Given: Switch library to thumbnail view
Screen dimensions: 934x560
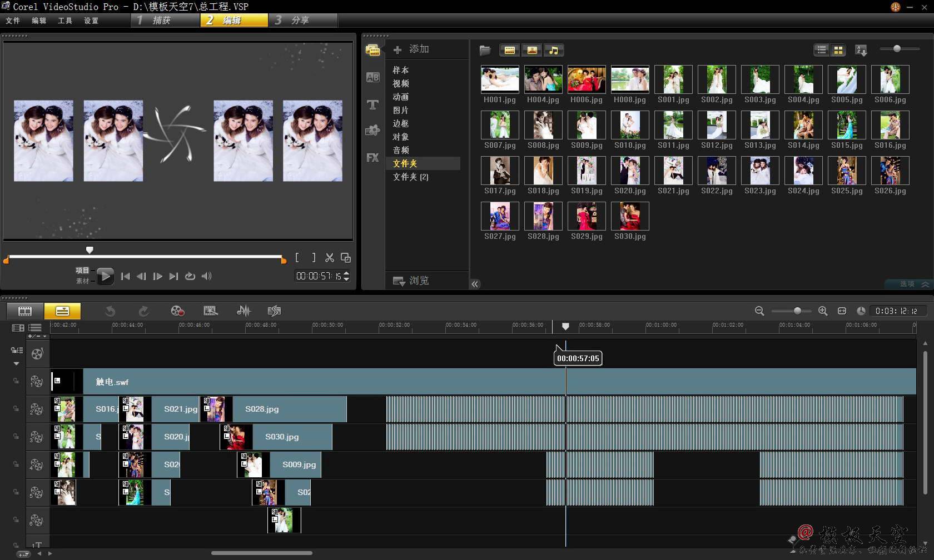Looking at the screenshot, I should [838, 50].
